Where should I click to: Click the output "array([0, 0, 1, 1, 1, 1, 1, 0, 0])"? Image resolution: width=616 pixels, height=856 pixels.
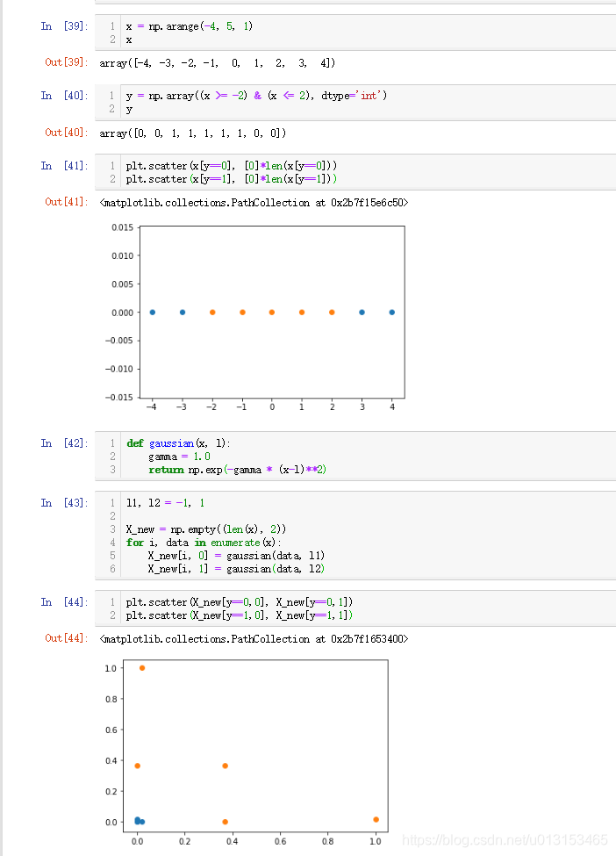click(192, 133)
